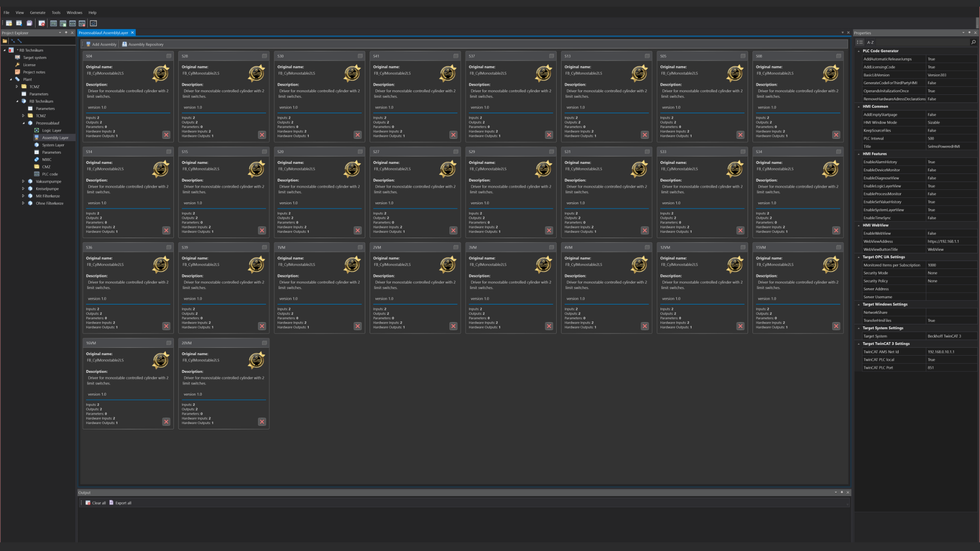Click the WebViewAddress value field
This screenshot has width=980, height=551.
pyautogui.click(x=951, y=241)
